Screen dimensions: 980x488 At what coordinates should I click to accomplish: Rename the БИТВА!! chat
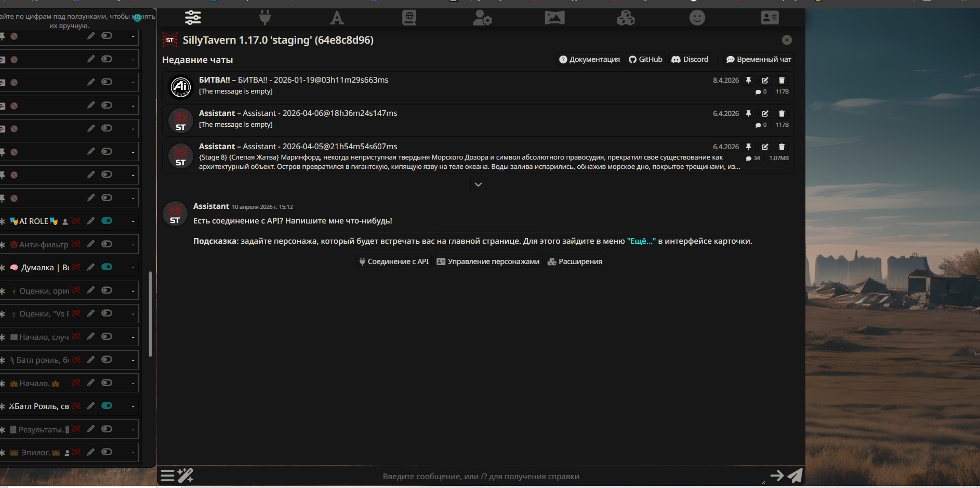click(765, 81)
